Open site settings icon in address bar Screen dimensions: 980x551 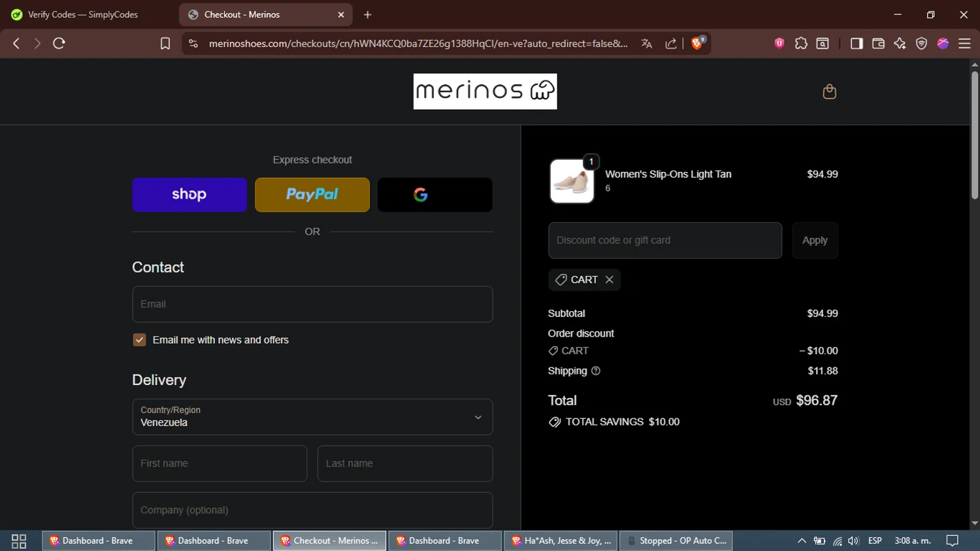pos(193,43)
